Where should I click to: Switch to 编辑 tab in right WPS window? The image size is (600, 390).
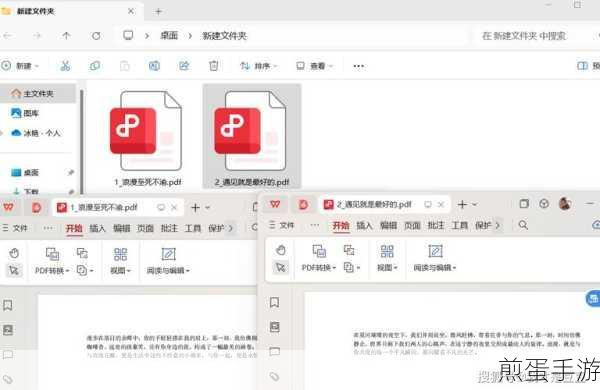tap(388, 225)
